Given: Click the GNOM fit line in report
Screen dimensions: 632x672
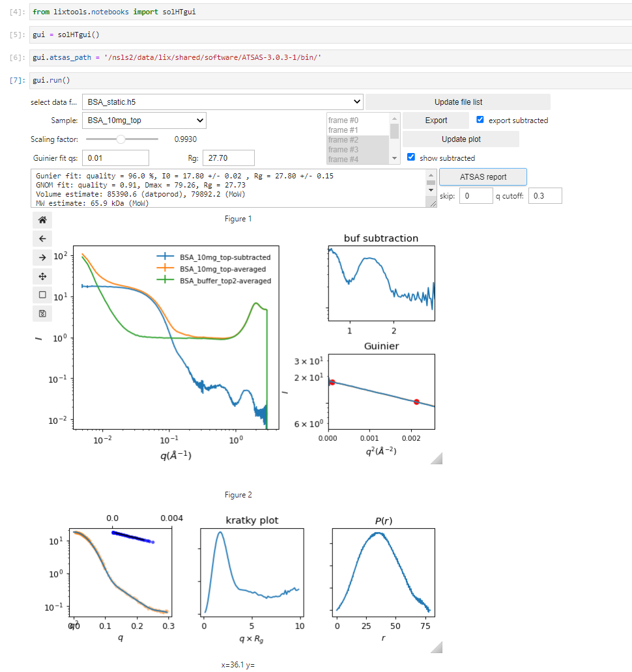Looking at the screenshot, I should pyautogui.click(x=141, y=185).
